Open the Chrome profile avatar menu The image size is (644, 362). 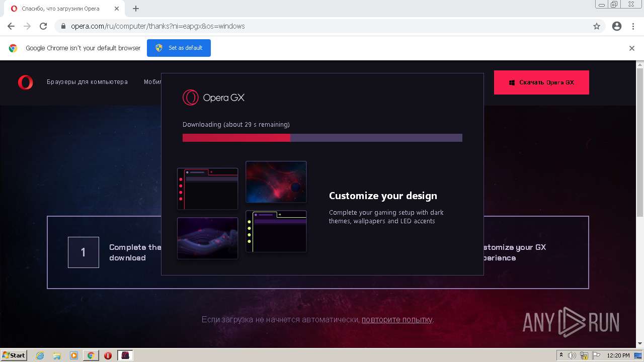[617, 26]
